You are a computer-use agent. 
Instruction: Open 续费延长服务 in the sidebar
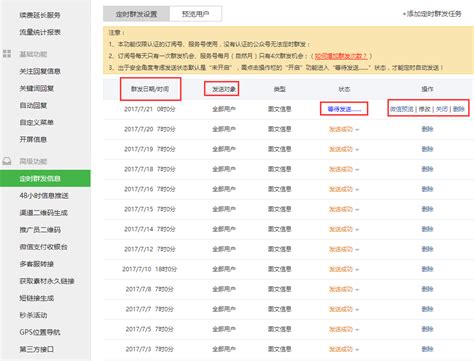pyautogui.click(x=40, y=15)
